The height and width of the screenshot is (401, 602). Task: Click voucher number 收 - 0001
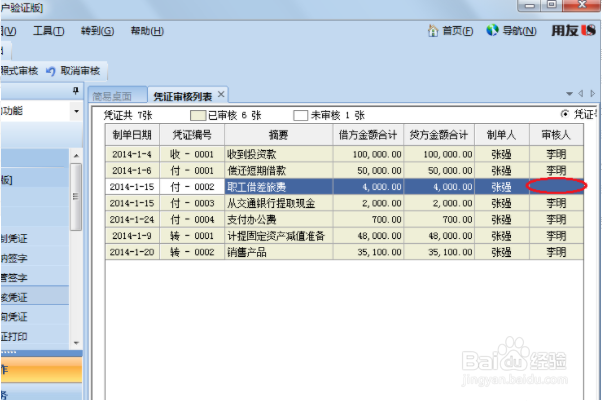192,154
